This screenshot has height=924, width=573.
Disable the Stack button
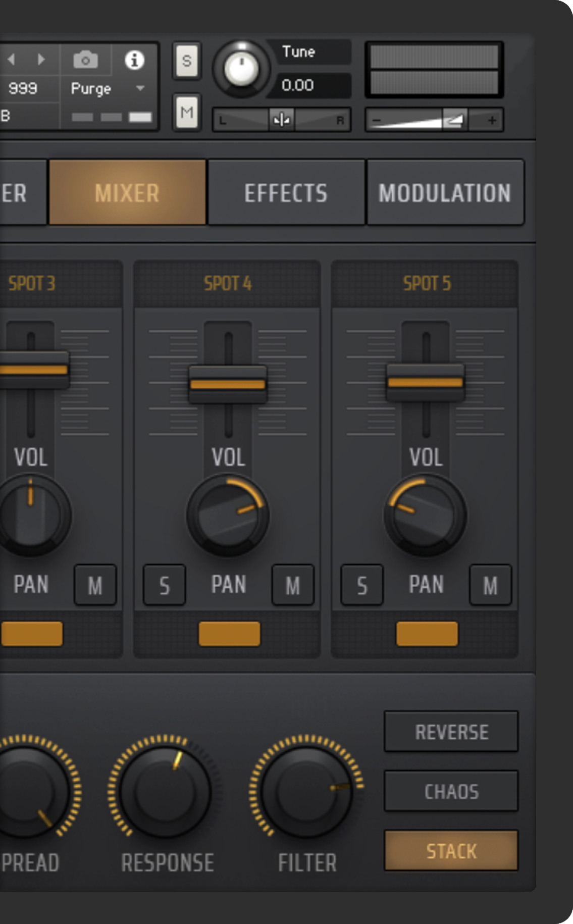(451, 851)
